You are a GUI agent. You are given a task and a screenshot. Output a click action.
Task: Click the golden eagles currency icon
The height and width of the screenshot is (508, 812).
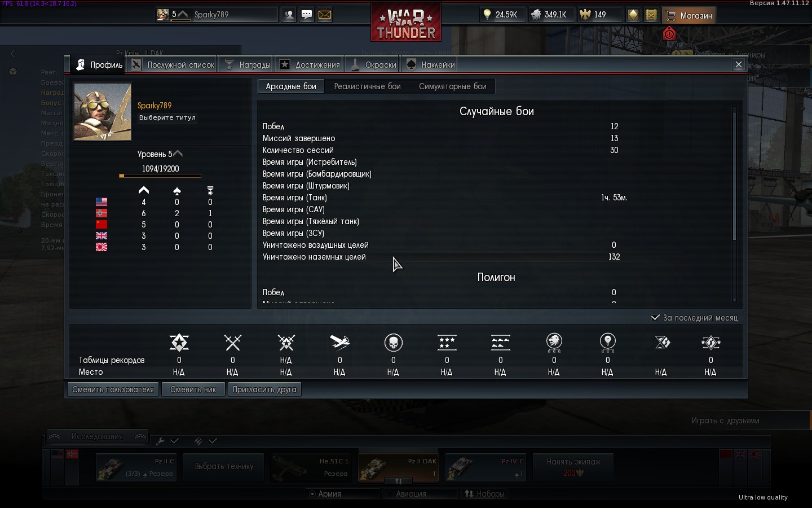pyautogui.click(x=585, y=15)
